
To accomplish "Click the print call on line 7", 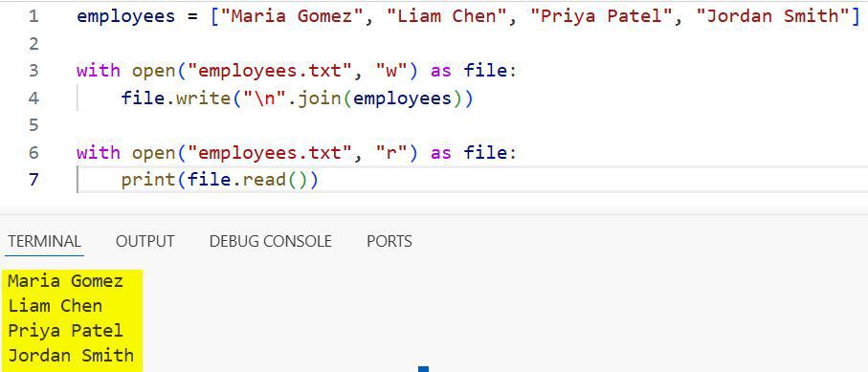I will pyautogui.click(x=147, y=181).
